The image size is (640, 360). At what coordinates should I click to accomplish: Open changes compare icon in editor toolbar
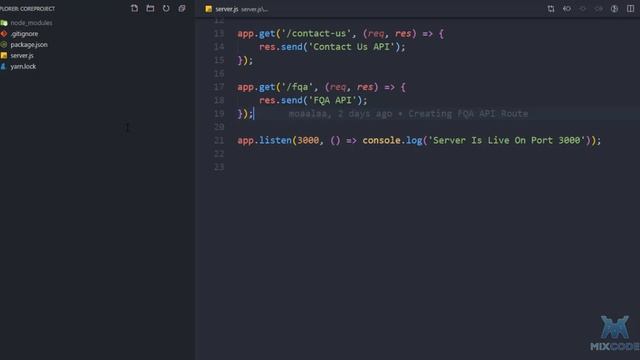tap(551, 9)
